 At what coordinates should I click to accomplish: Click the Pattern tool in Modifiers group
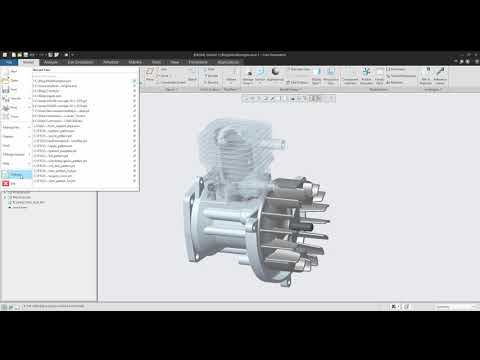(231, 75)
